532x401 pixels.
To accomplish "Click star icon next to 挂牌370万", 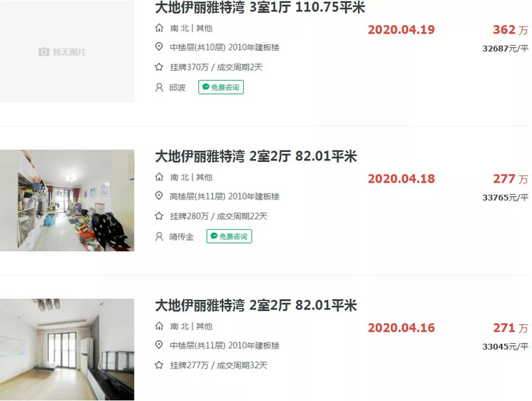I will 159,67.
